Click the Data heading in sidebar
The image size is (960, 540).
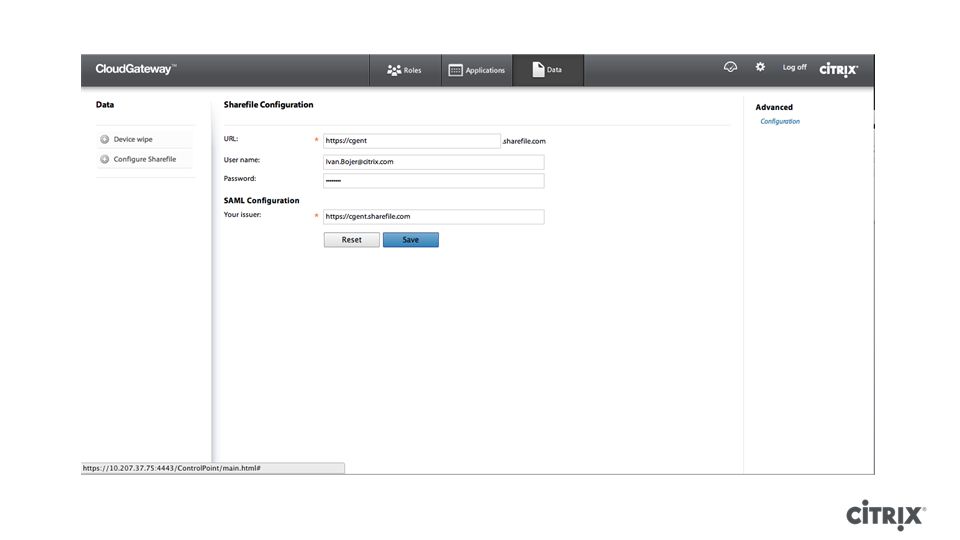pyautogui.click(x=105, y=105)
